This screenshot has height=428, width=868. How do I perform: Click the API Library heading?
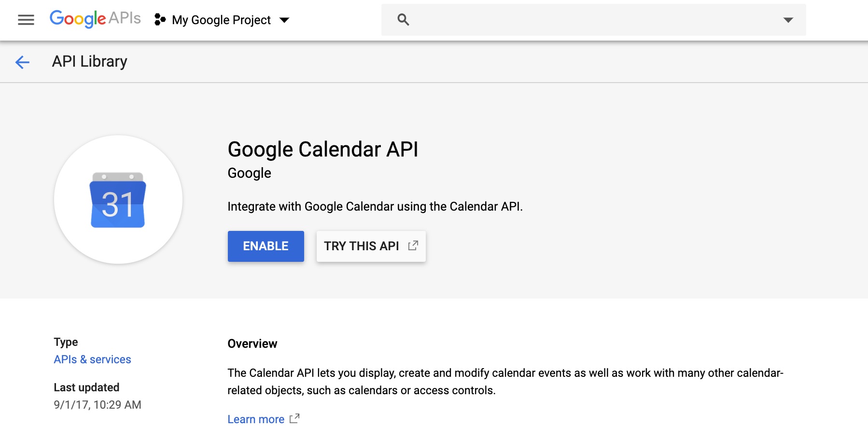point(89,61)
